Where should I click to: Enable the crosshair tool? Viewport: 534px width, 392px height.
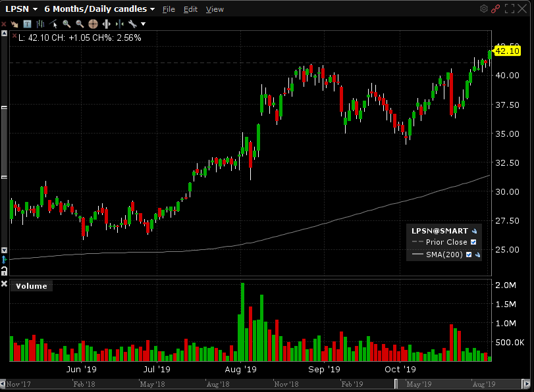pyautogui.click(x=93, y=24)
